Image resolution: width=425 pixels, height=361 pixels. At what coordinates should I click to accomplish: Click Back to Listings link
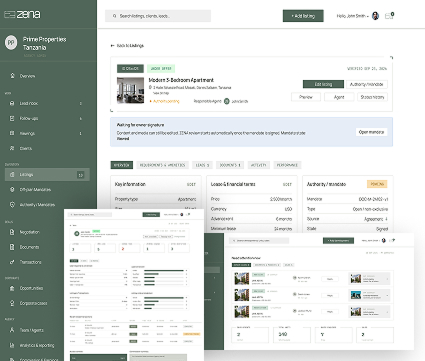127,45
